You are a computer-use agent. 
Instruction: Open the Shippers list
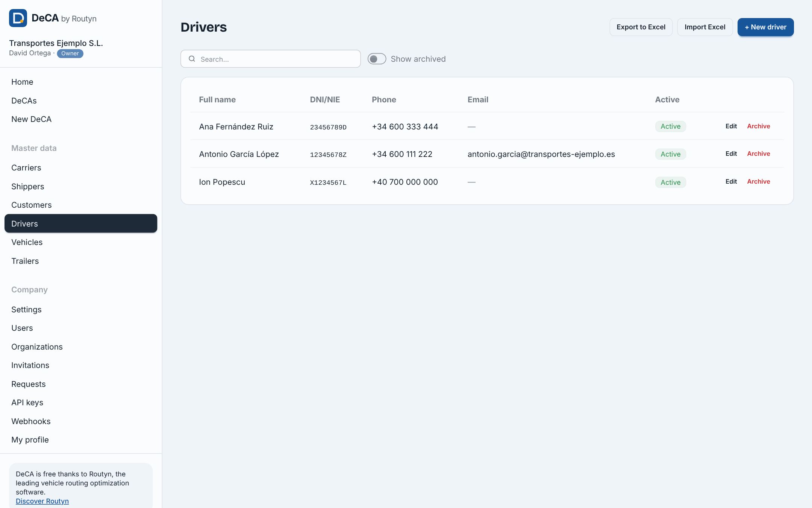(x=81, y=186)
